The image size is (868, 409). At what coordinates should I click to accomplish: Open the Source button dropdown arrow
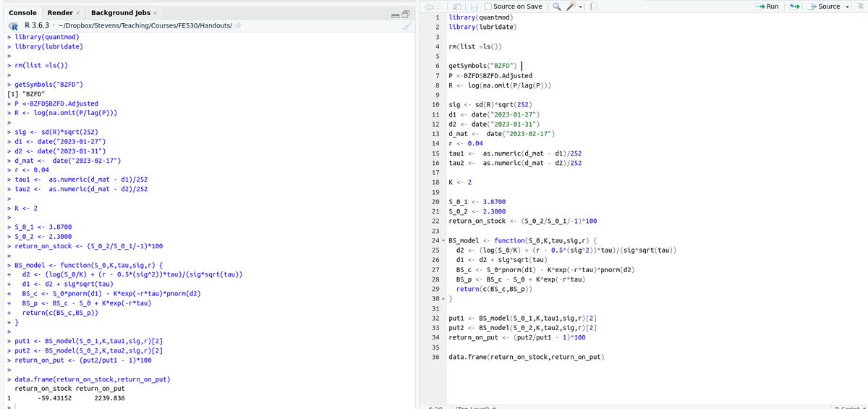coord(846,7)
